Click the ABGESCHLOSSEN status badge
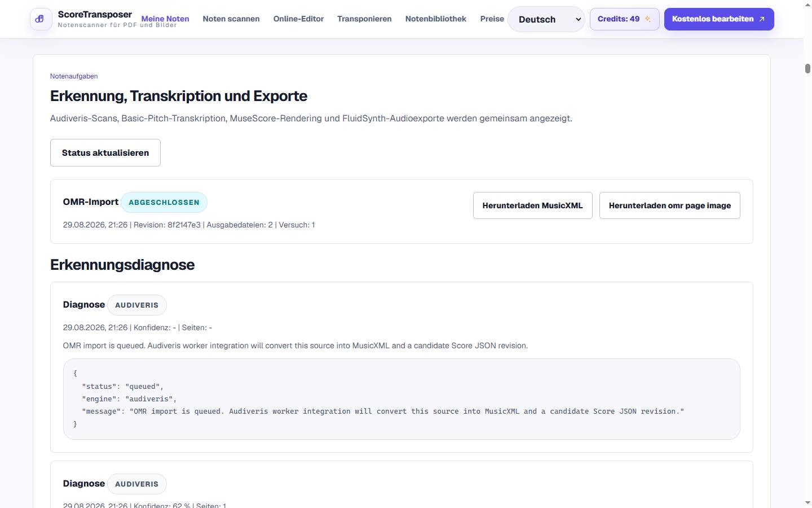Image resolution: width=812 pixels, height=508 pixels. click(164, 202)
